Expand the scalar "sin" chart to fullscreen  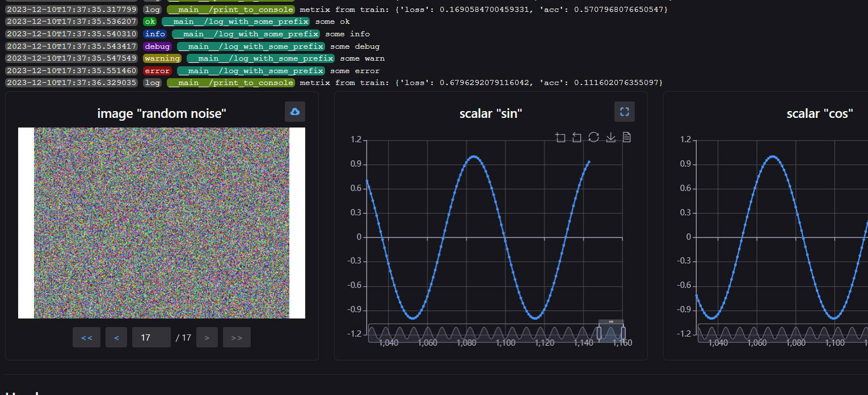click(x=624, y=112)
